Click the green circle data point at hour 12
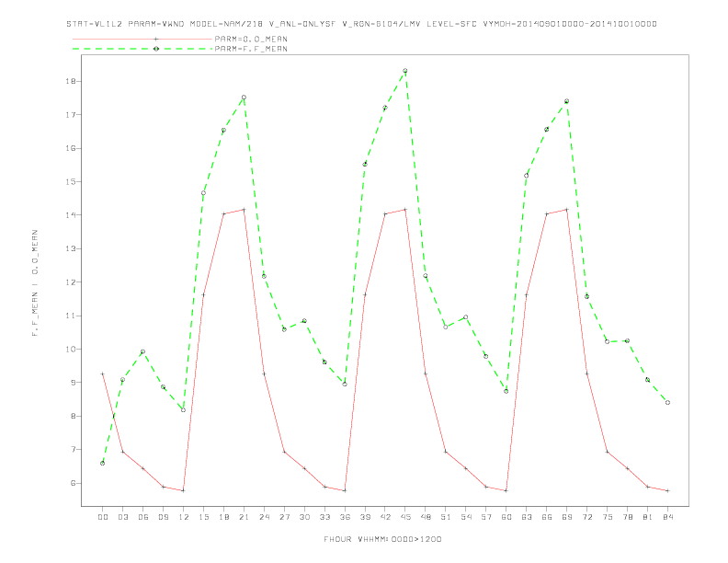 (x=184, y=410)
